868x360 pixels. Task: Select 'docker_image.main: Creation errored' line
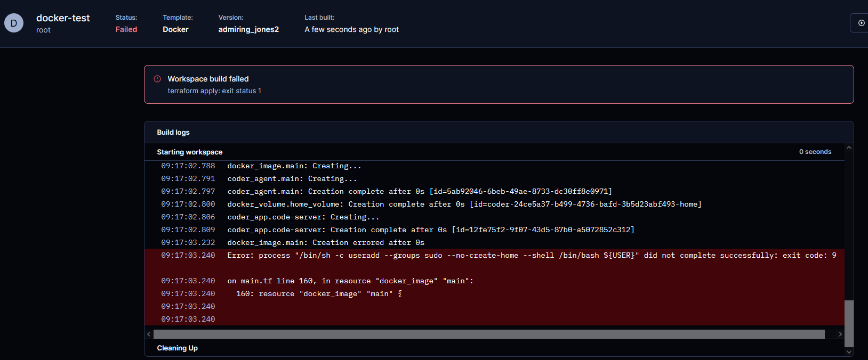[x=326, y=243]
